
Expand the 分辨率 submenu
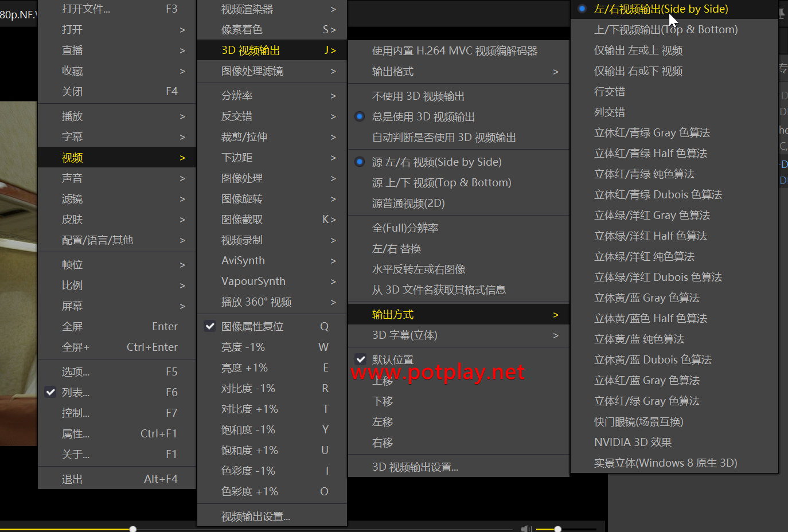click(x=272, y=96)
